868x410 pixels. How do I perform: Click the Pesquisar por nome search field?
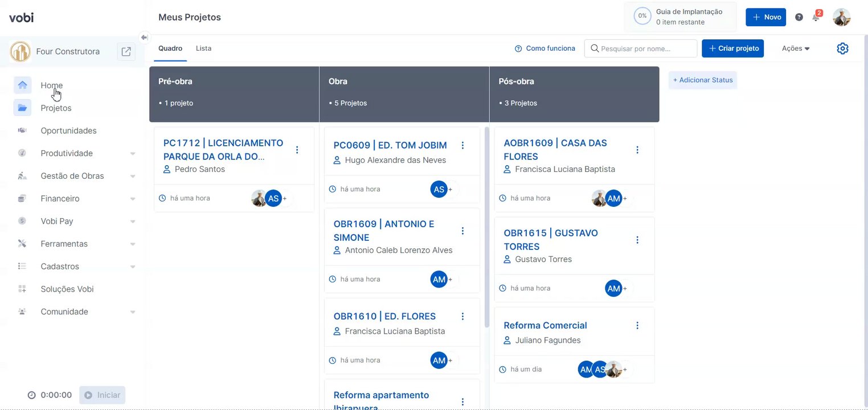point(641,48)
